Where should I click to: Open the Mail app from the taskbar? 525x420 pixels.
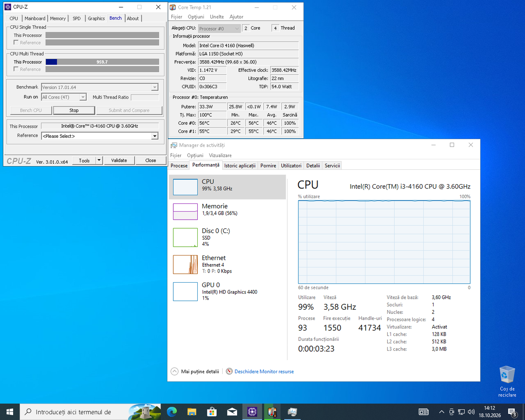[x=232, y=412]
